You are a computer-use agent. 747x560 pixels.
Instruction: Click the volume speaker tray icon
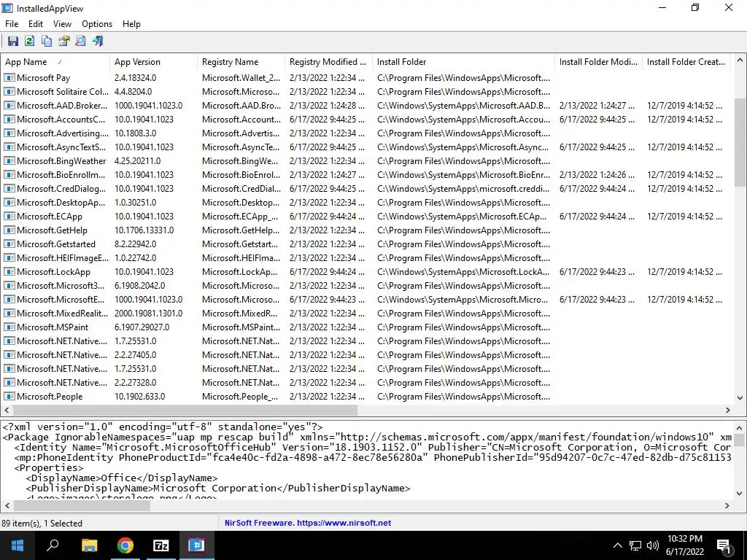(x=653, y=545)
